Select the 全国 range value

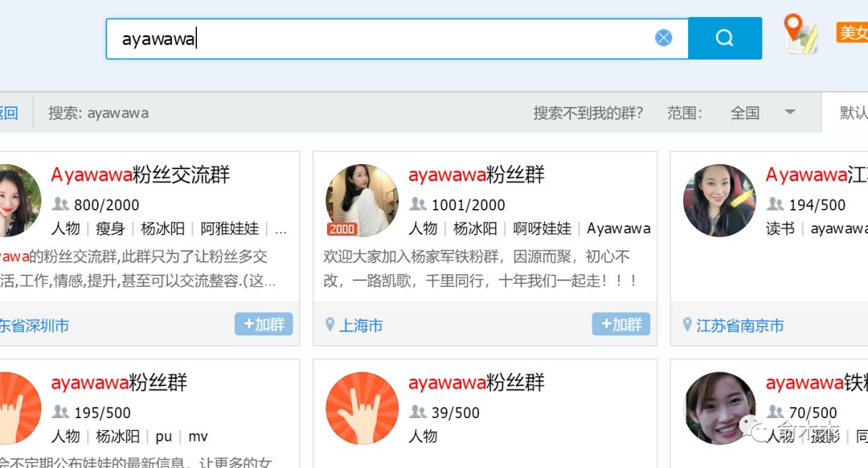[x=744, y=113]
